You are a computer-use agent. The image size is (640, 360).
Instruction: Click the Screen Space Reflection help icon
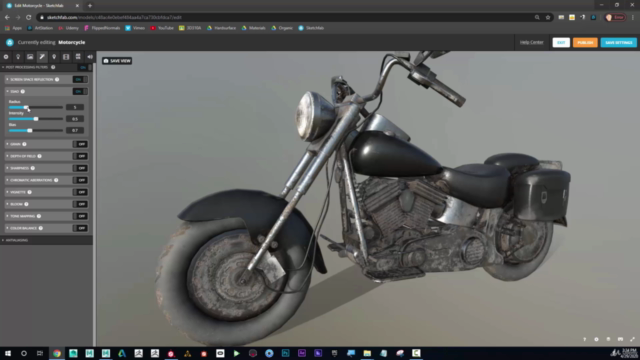[x=57, y=79]
